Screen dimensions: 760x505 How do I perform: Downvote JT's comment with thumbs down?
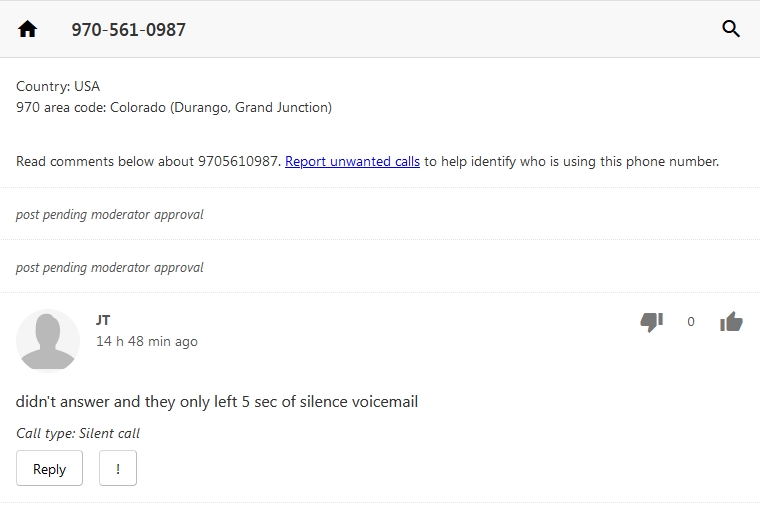(x=651, y=321)
